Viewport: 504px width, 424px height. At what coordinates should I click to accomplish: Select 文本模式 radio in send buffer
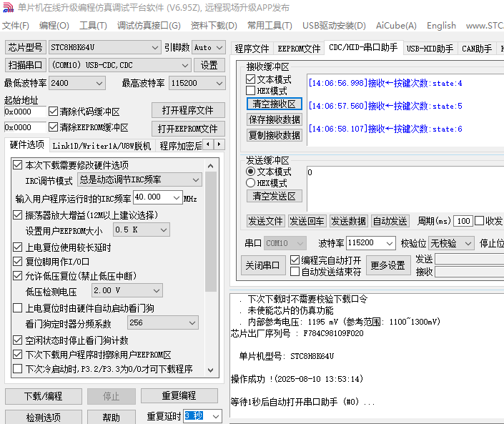click(x=250, y=172)
